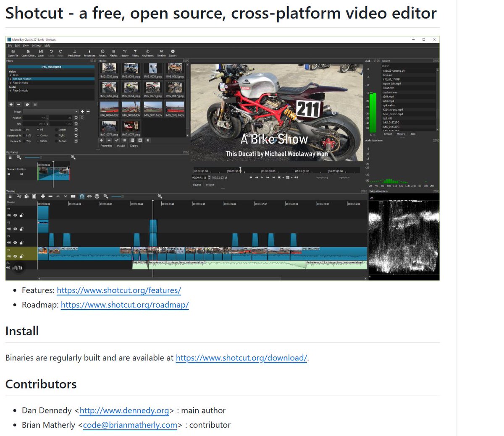504x436 pixels.
Task: Click the timeline Lift up-arrow icon
Action: coord(58,196)
